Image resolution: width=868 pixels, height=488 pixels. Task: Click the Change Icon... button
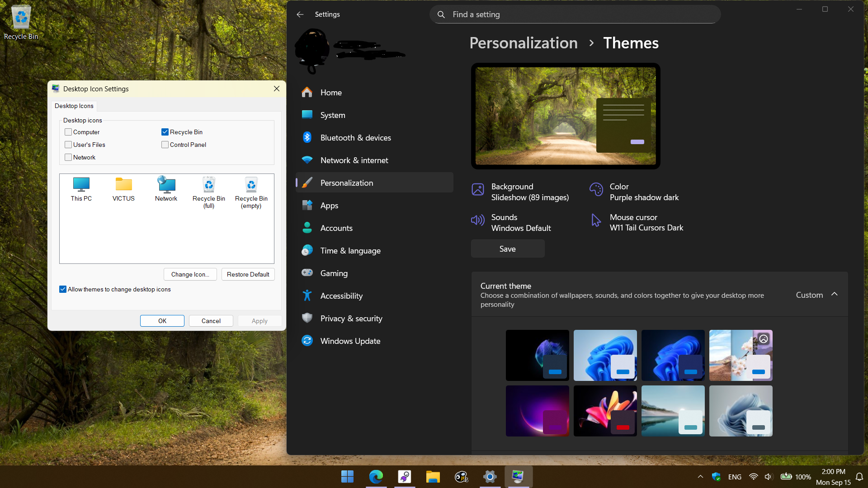click(x=190, y=274)
